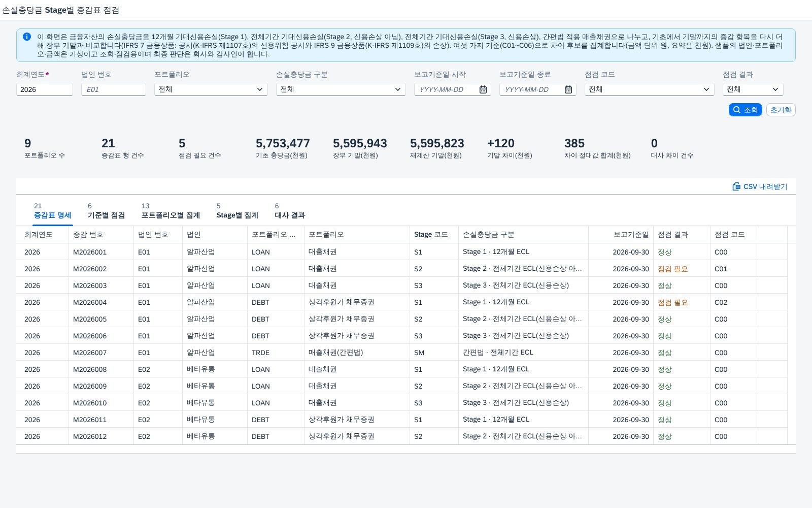Click the 5,595,943 장부 기말 KPI value

click(360, 143)
